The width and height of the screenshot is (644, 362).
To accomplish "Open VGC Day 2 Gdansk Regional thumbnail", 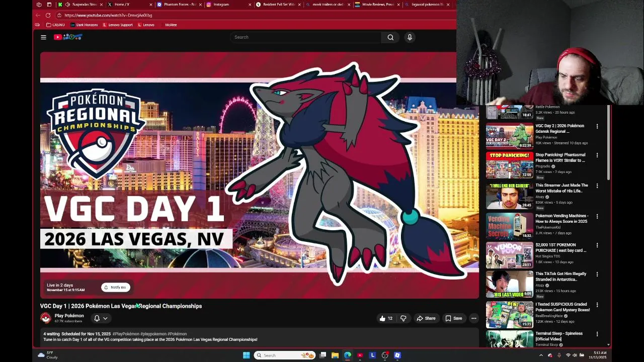I will (509, 135).
